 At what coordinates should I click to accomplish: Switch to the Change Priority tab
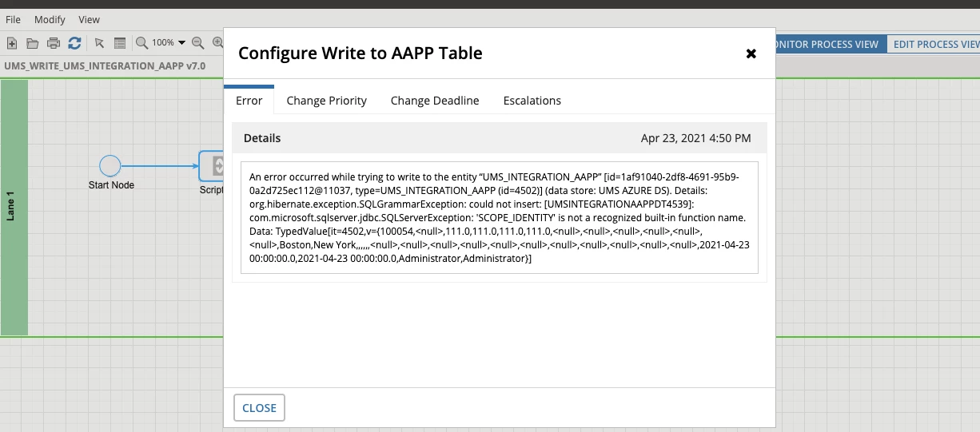[326, 101]
